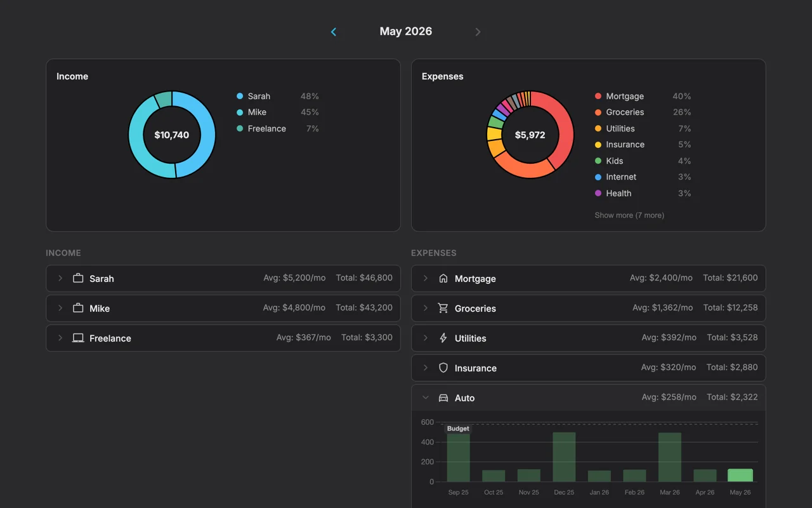This screenshot has height=508, width=812.
Task: Click the expenses donut total $5,972
Action: [530, 135]
